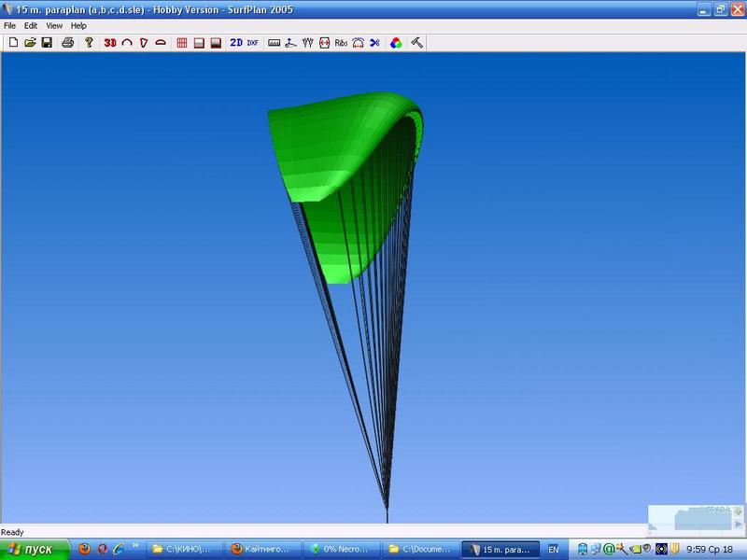Viewport: 747px width, 560px height.
Task: Save the kite design with floppy icon
Action: [x=47, y=43]
